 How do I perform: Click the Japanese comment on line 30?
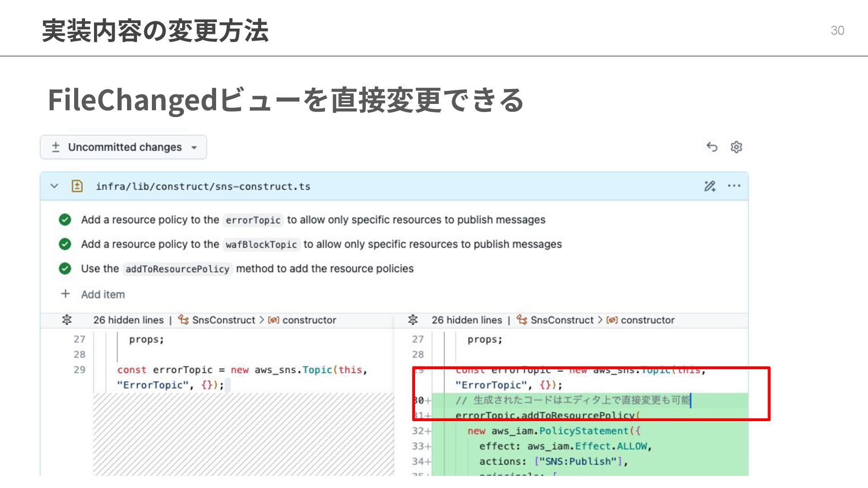(x=573, y=400)
